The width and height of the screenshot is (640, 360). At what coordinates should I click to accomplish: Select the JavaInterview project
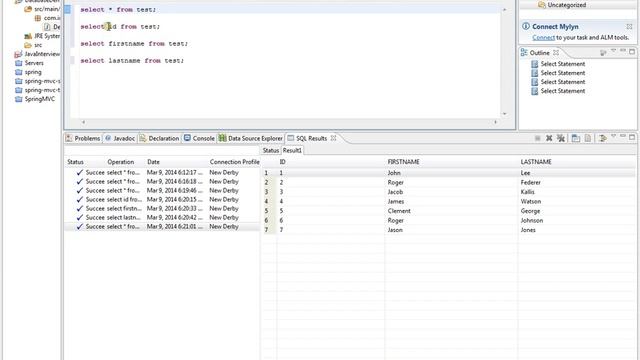(x=37, y=54)
